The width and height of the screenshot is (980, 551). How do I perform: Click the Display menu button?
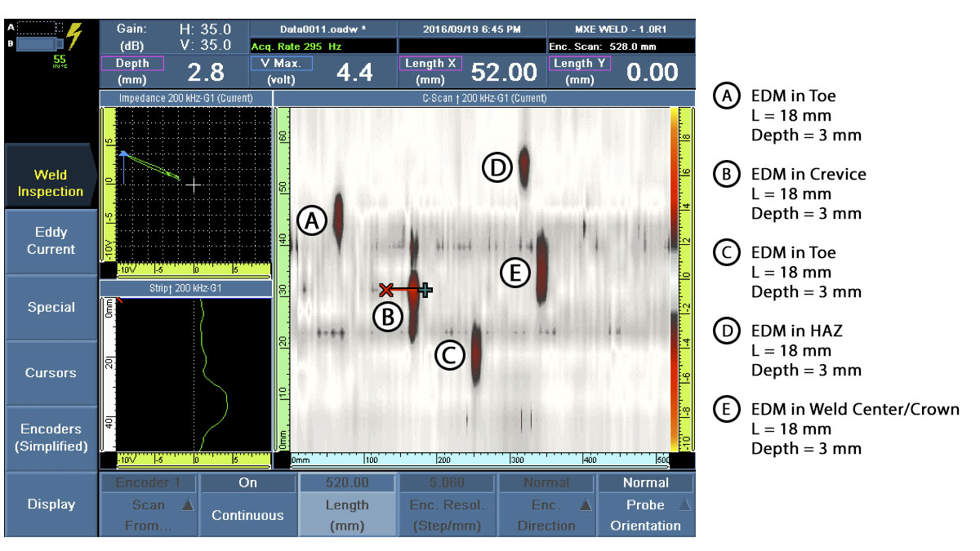click(x=51, y=504)
